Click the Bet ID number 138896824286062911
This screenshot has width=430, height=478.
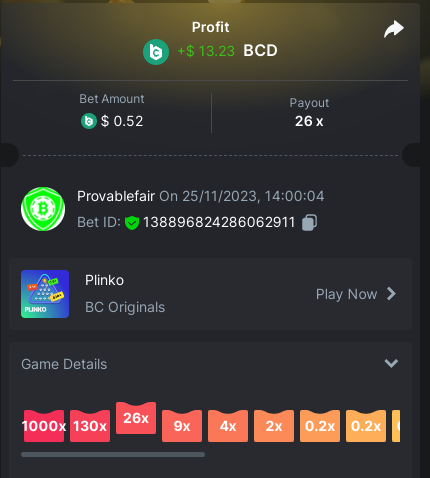219,222
